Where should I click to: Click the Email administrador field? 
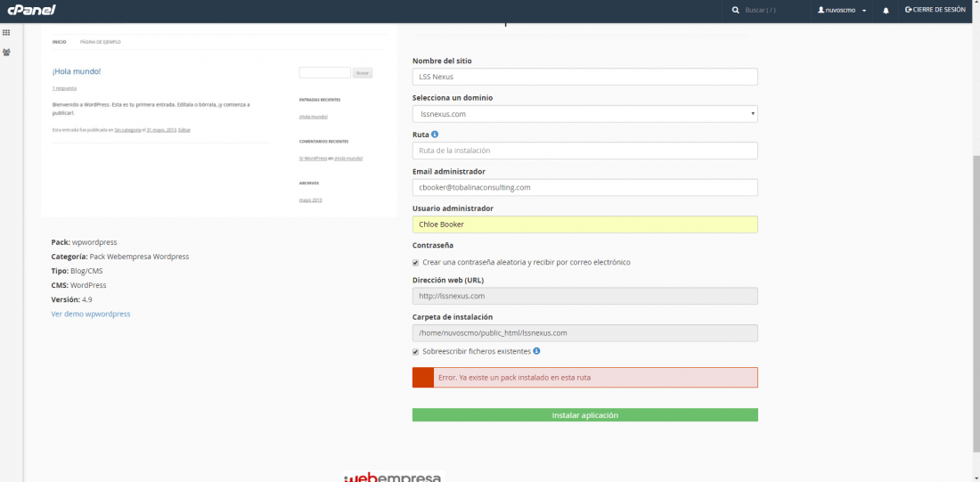pos(585,188)
